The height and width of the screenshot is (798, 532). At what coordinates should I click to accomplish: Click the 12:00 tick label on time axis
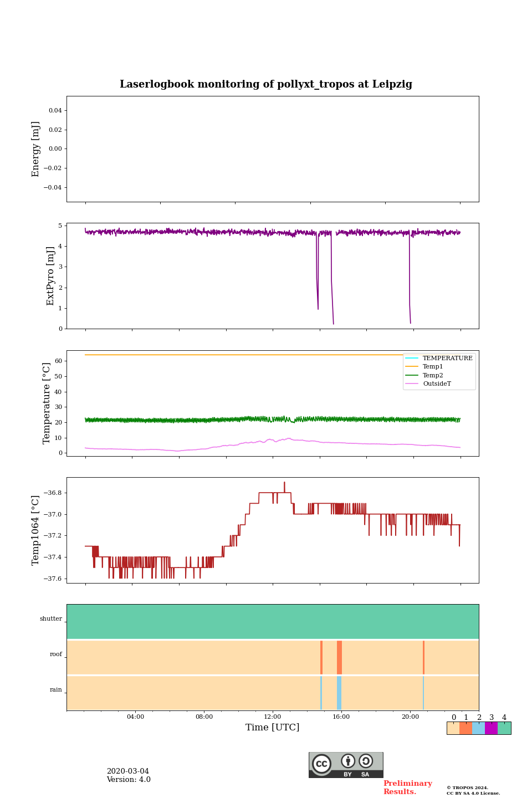click(x=273, y=717)
